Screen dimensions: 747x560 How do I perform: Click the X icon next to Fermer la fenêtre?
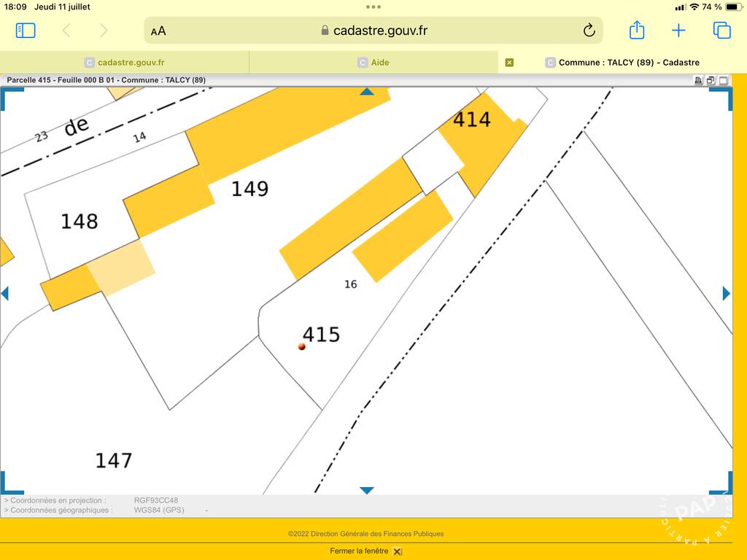tap(398, 551)
